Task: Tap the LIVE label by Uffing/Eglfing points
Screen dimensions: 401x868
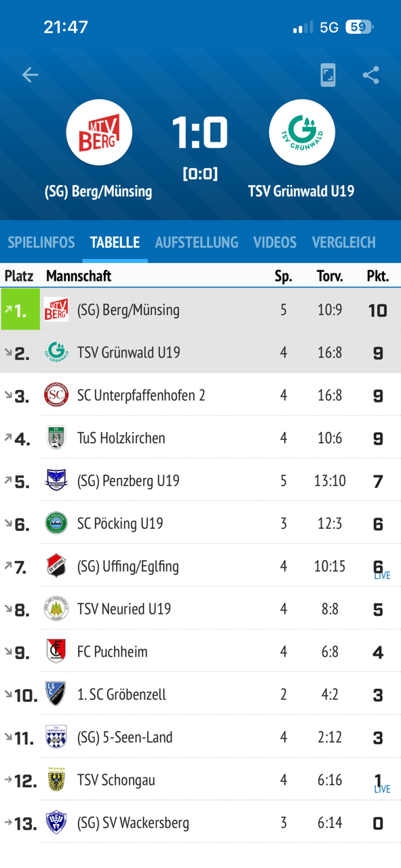Action: tap(382, 576)
